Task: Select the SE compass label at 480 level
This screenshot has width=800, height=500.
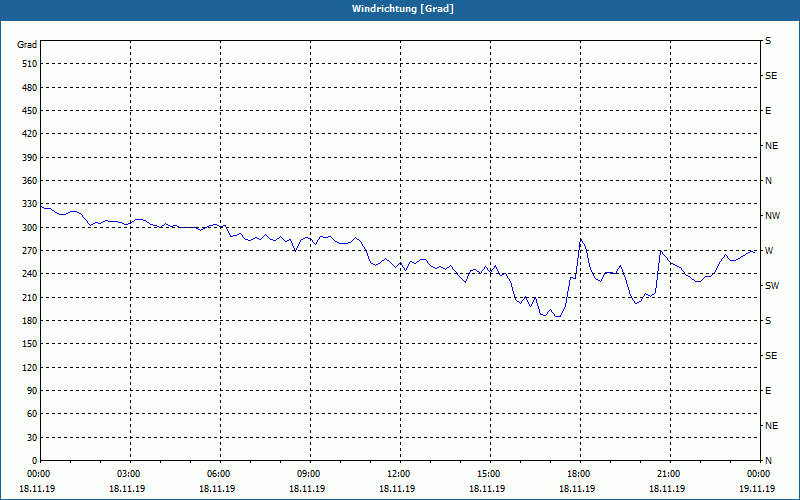Action: click(771, 76)
